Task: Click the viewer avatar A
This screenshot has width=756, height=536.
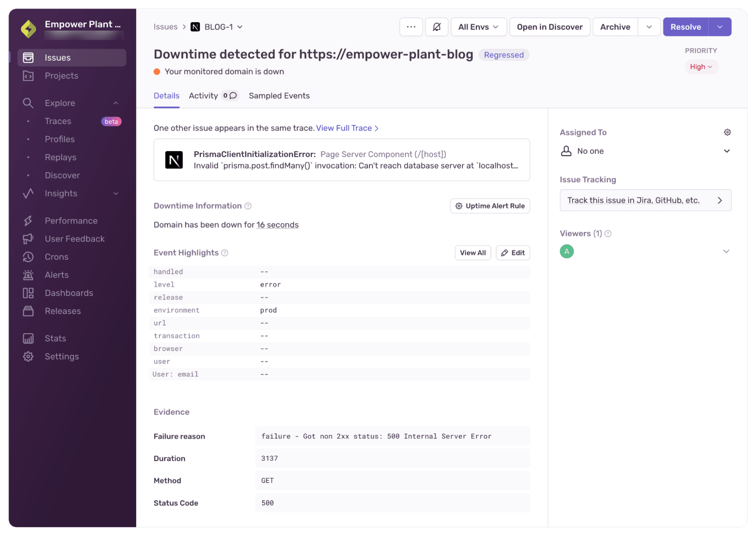Action: click(x=567, y=251)
